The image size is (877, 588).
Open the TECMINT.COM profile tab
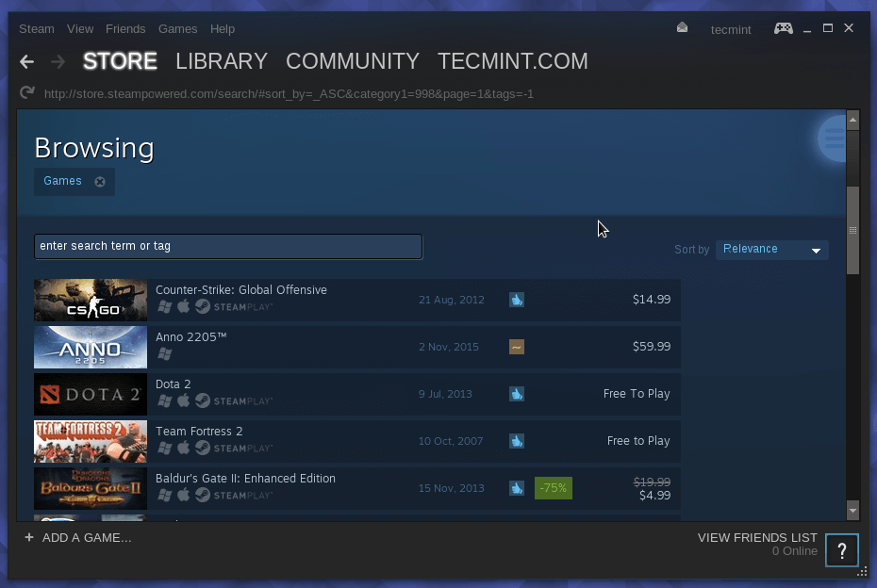513,61
